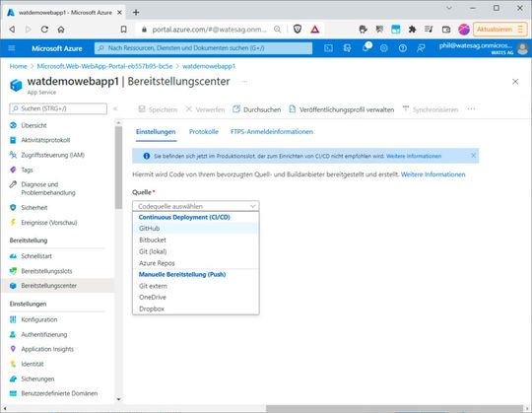Open the notifications bell

click(x=366, y=47)
